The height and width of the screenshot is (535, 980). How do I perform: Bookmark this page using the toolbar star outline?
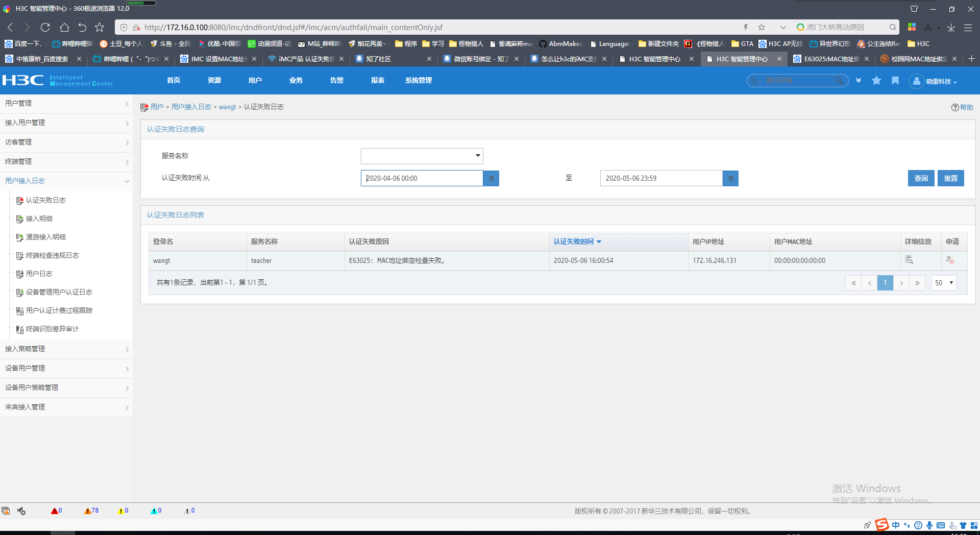click(x=100, y=27)
